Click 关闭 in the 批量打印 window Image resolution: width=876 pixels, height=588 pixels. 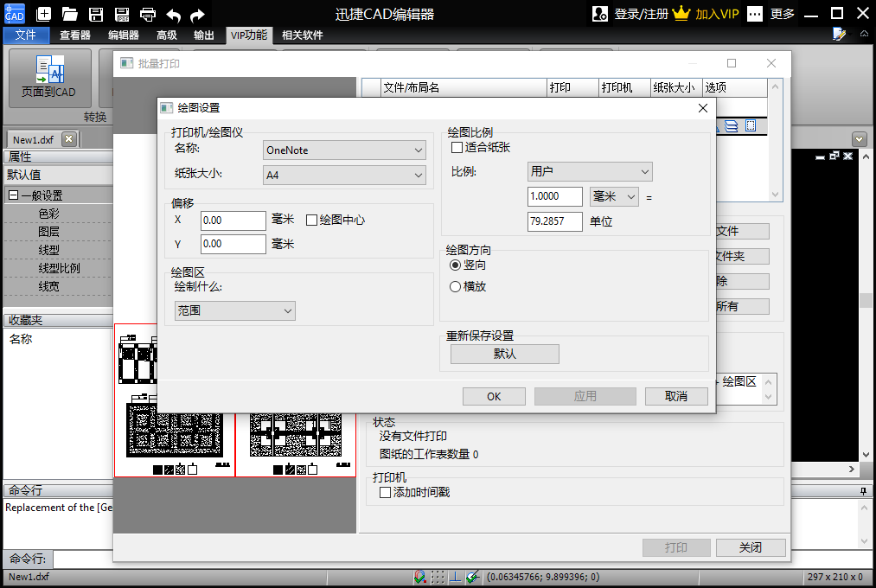tap(751, 548)
